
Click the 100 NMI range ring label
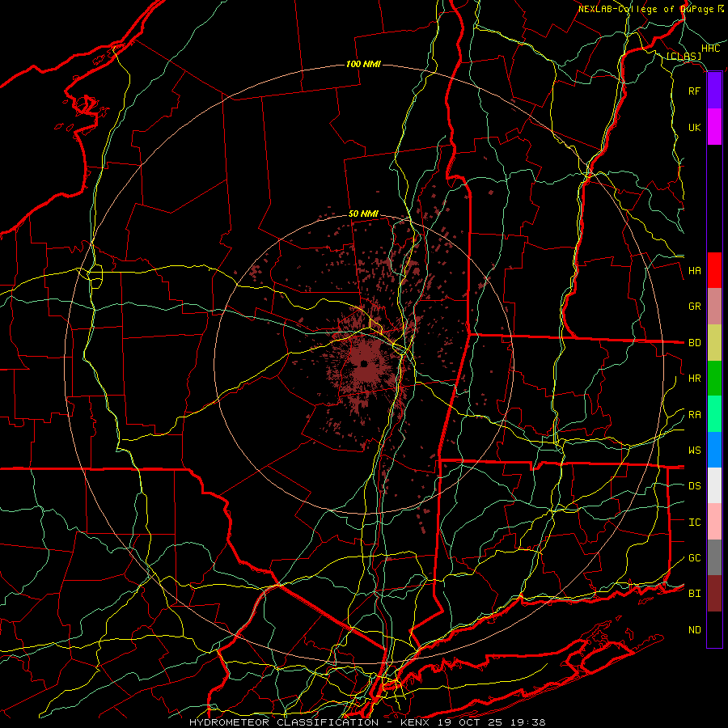pyautogui.click(x=363, y=64)
